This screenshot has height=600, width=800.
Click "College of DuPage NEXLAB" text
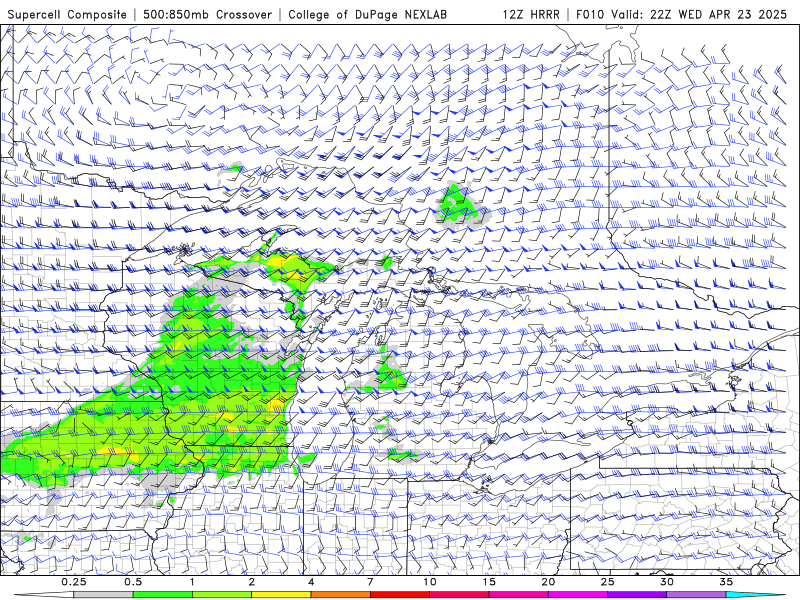[x=367, y=14]
